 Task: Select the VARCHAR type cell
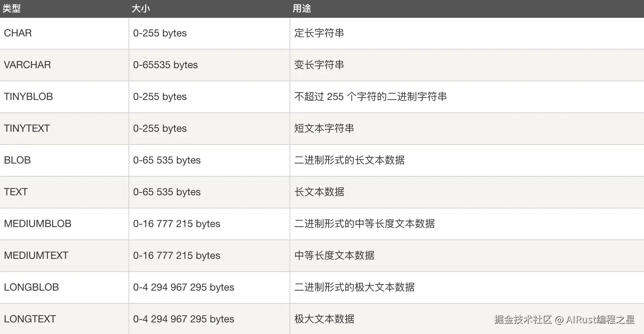[27, 65]
